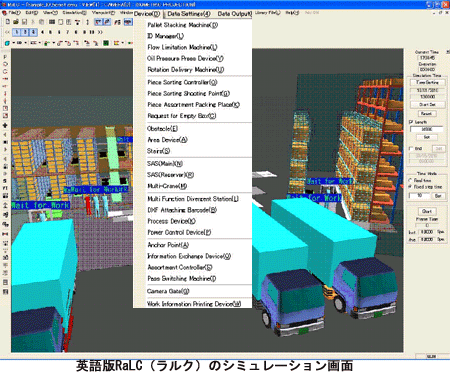Select Multi-Crane from Device menu
The height and width of the screenshot is (383, 450).
(167, 186)
